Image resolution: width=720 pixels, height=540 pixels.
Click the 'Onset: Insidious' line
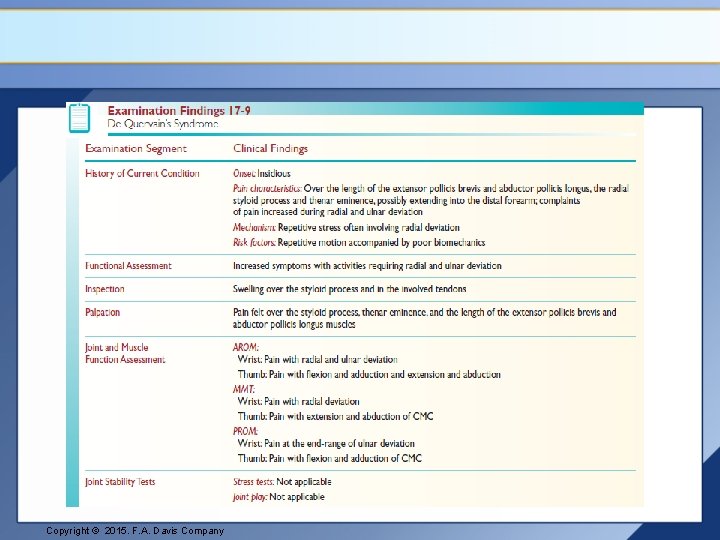point(262,174)
